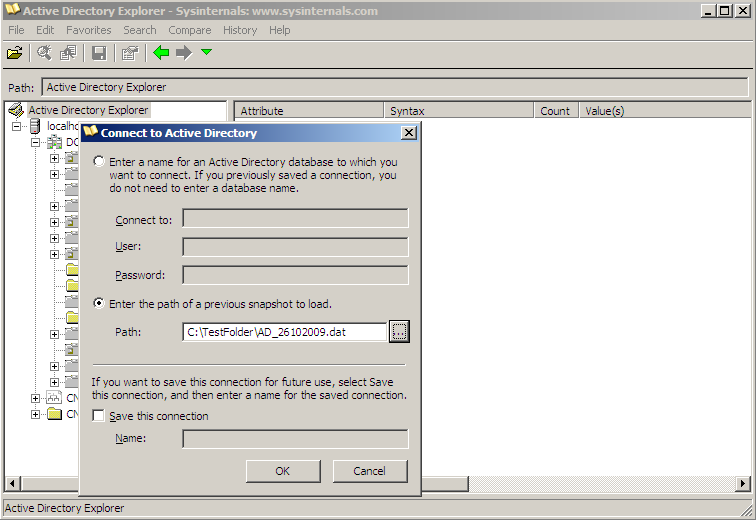
Task: Open the Compare menu
Action: tap(190, 30)
